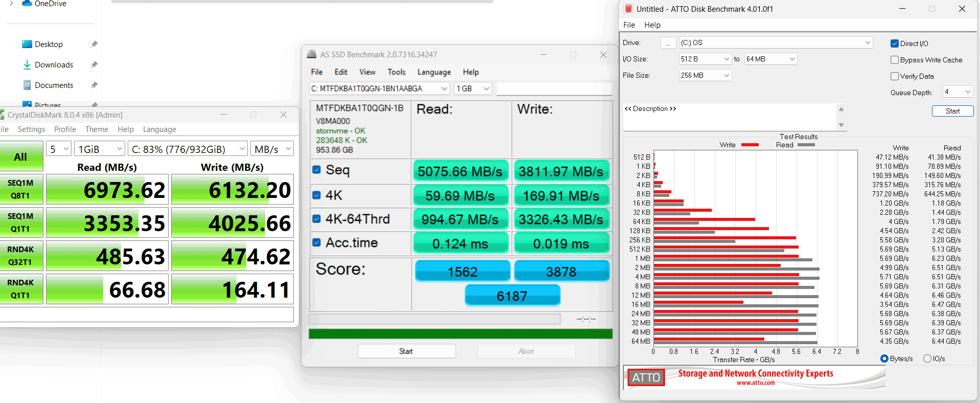Screen dimensions: 980x403
Task: Toggle the Seq test checkbox in AS SSD
Action: (x=316, y=170)
